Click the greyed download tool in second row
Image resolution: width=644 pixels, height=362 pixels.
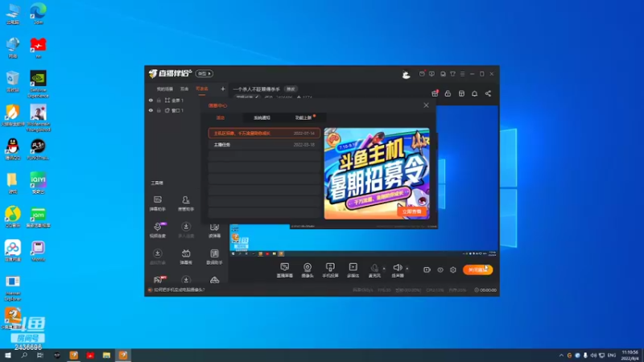(x=186, y=230)
